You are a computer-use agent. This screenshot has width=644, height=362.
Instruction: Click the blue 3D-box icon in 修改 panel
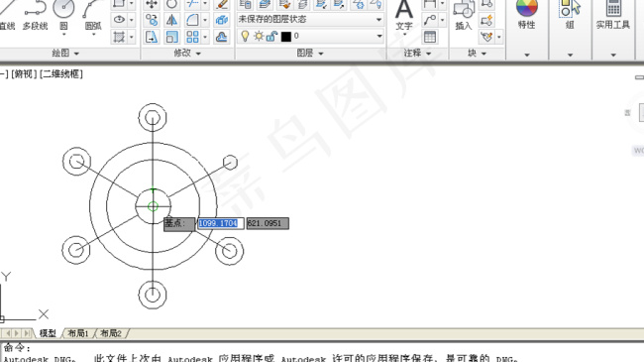point(221,20)
